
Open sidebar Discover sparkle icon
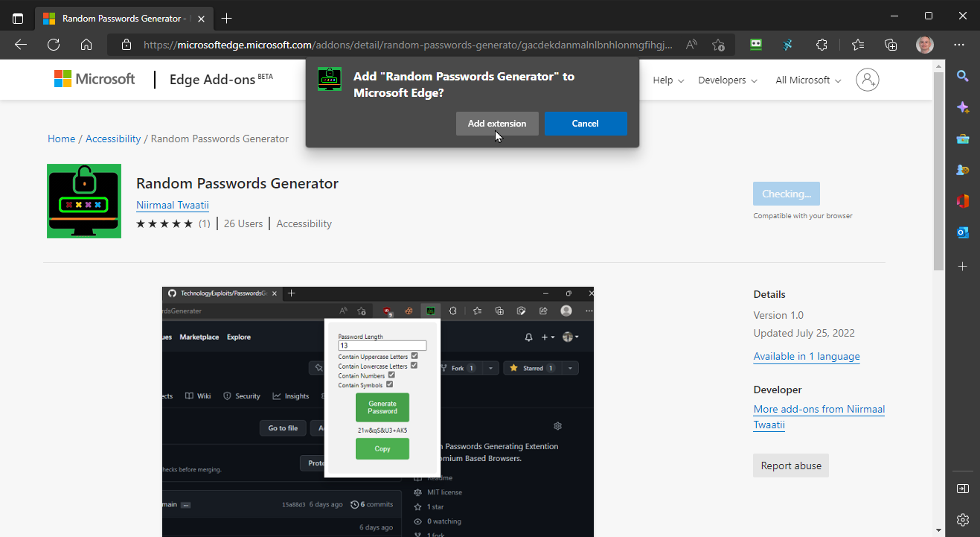pyautogui.click(x=962, y=107)
